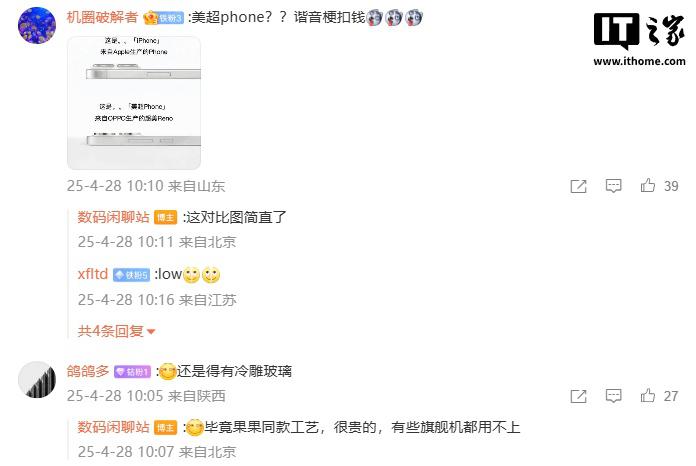Expand the 共4条回复 replies list
Image resolution: width=696 pixels, height=466 pixels.
click(x=116, y=331)
